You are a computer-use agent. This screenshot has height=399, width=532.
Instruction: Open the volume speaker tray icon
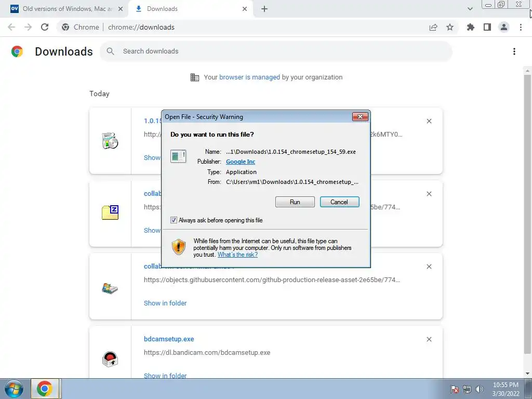pos(480,389)
